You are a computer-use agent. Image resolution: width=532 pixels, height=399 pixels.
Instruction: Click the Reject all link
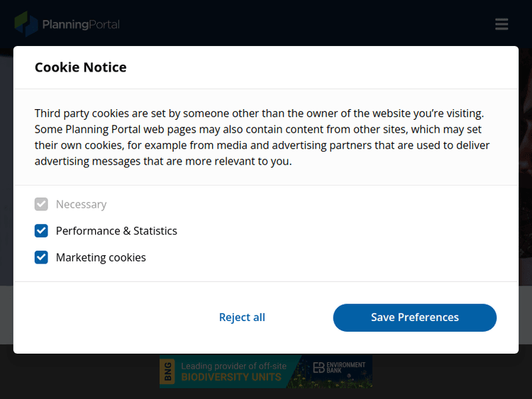tap(242, 317)
